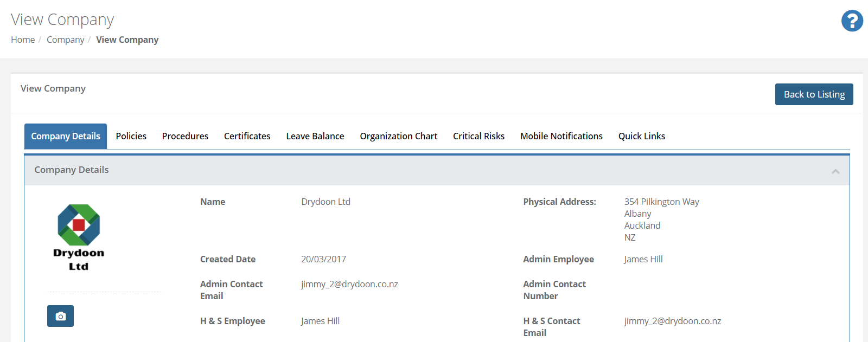Open the Mobile Notifications tab
Screen dimensions: 868x342
tap(561, 136)
